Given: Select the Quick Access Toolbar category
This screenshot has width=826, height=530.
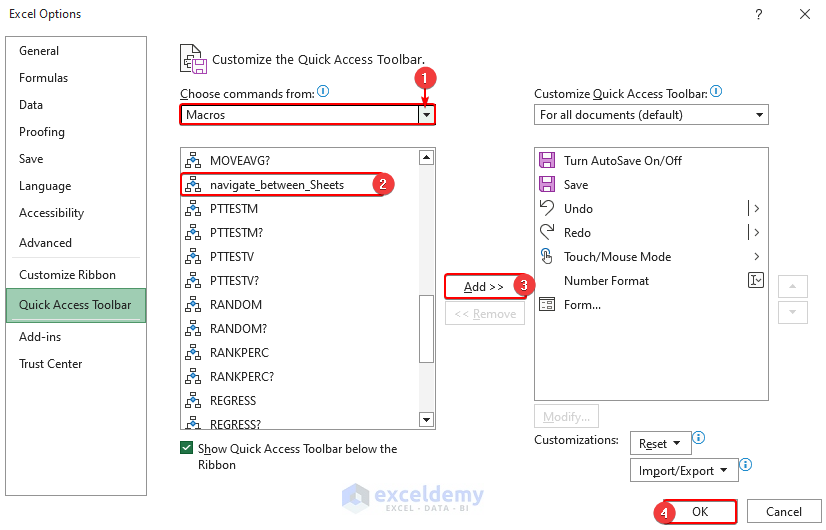Looking at the screenshot, I should [76, 305].
